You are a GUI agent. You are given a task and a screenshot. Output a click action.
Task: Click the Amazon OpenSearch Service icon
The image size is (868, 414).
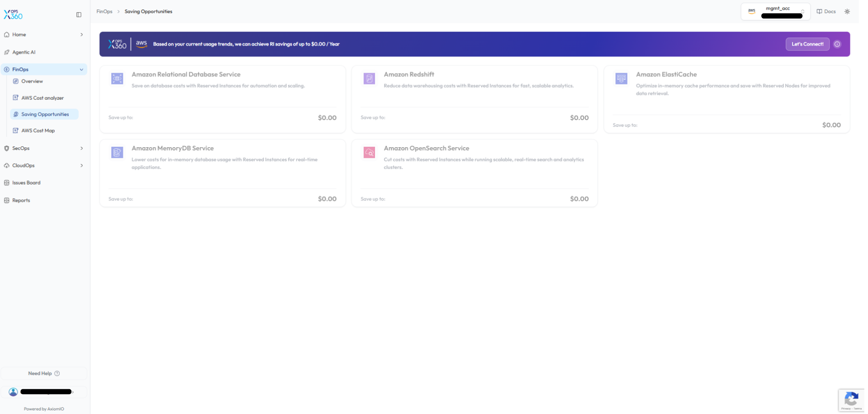click(369, 153)
